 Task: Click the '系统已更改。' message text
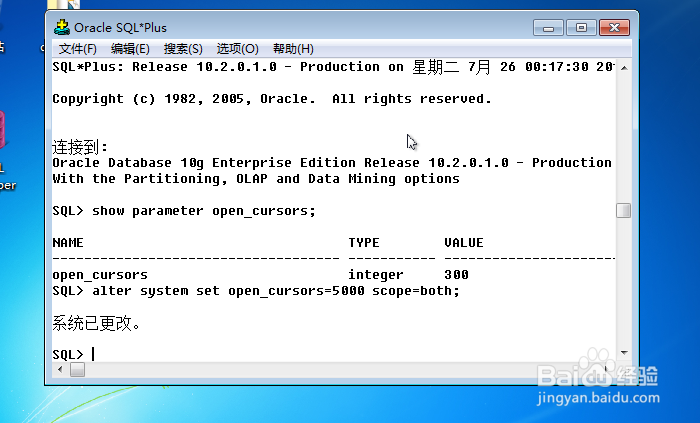(96, 323)
